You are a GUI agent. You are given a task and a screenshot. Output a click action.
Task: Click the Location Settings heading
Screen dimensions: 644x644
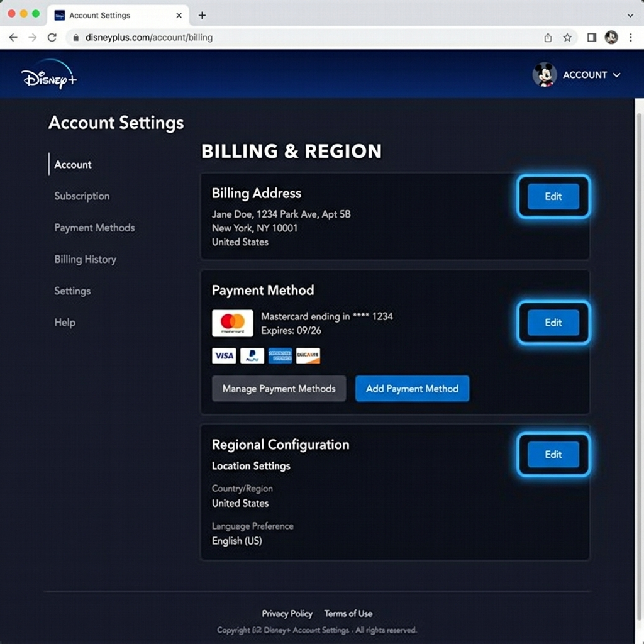click(251, 466)
